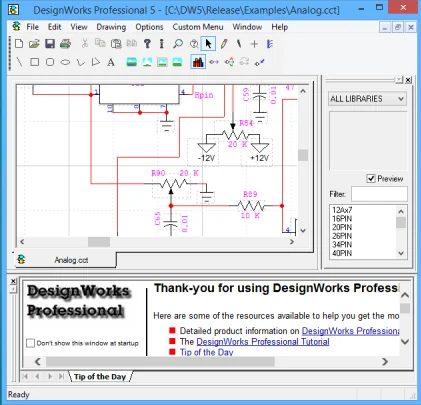This screenshot has height=405, width=421.
Task: Click the last landscape picture toolbar icon
Action: [177, 62]
